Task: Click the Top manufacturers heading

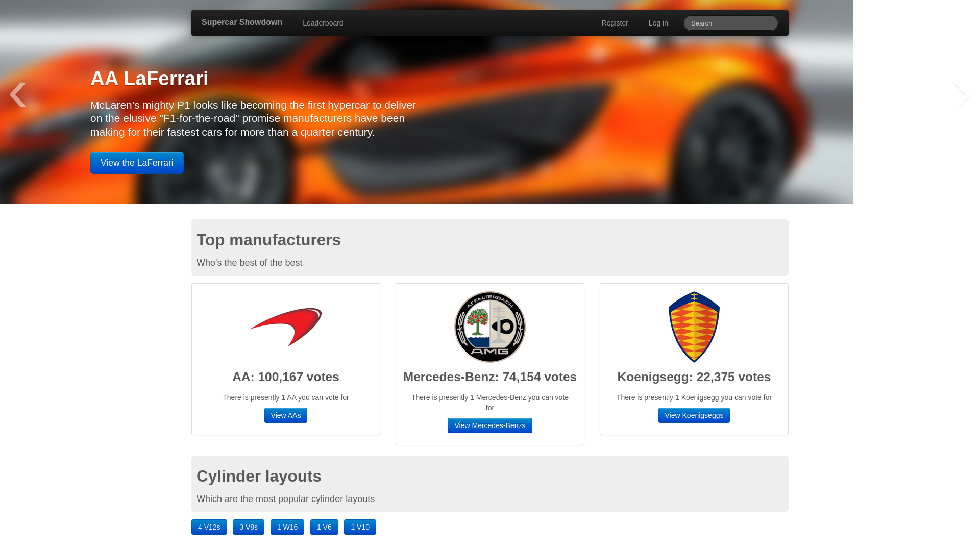Action: [x=268, y=240]
